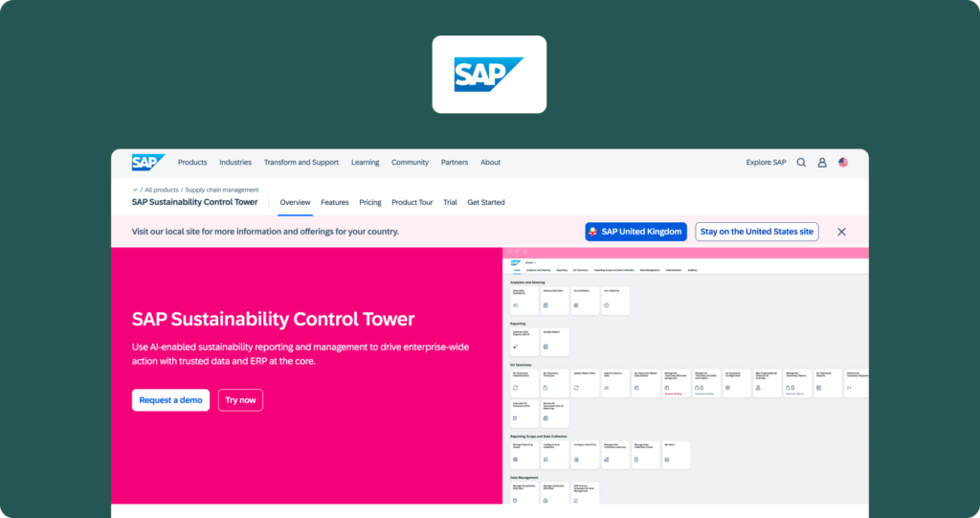Go to Supply chain management breadcrumb
Screen dimensions: 980x518
pos(222,190)
